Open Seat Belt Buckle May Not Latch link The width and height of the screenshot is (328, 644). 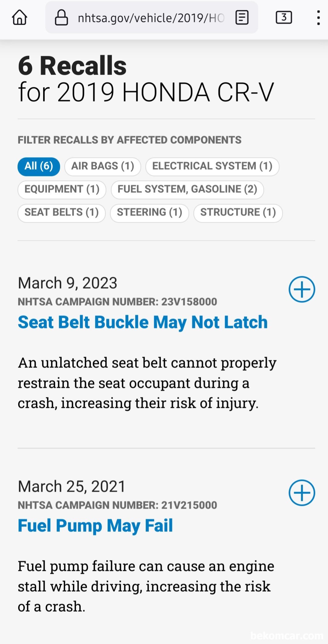(143, 323)
